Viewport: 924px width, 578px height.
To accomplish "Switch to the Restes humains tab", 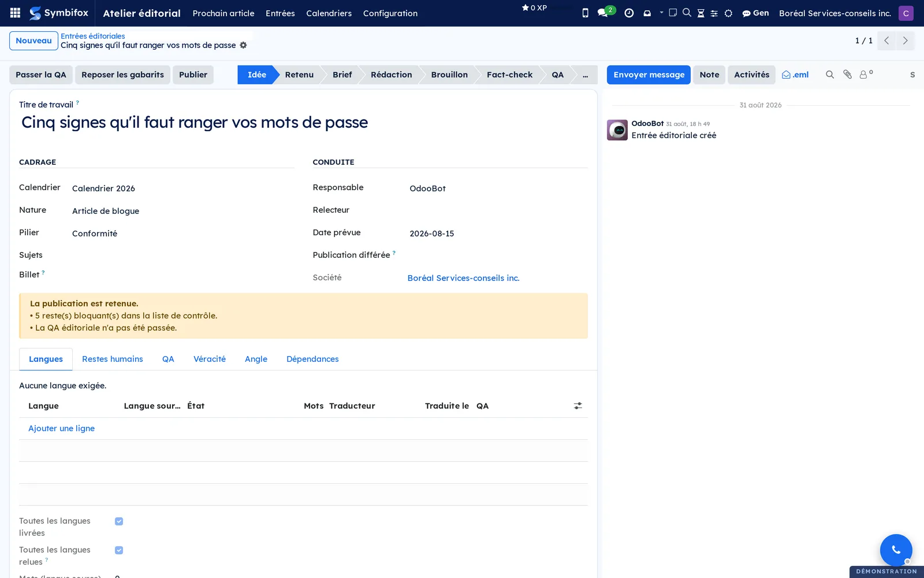I will click(x=113, y=359).
